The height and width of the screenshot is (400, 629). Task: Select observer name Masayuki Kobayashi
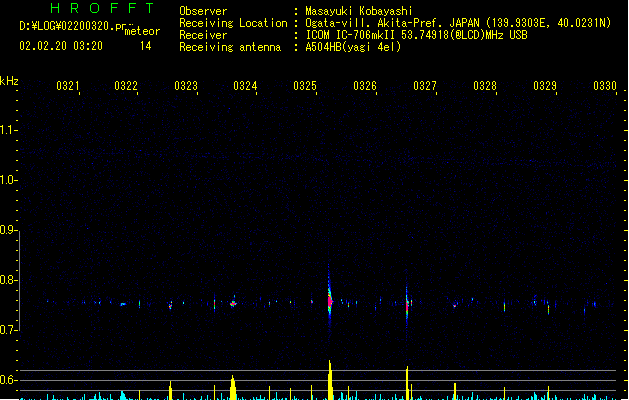tap(359, 11)
